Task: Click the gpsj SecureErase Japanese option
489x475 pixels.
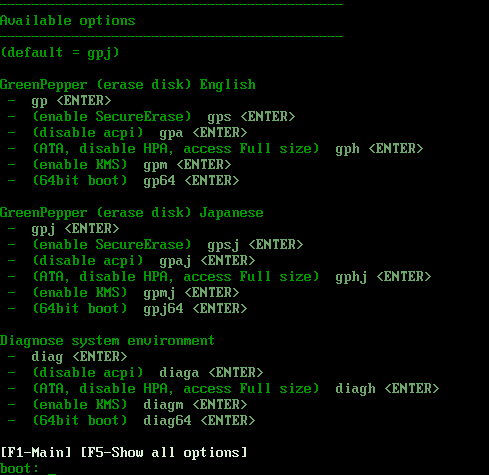Action: click(x=155, y=245)
